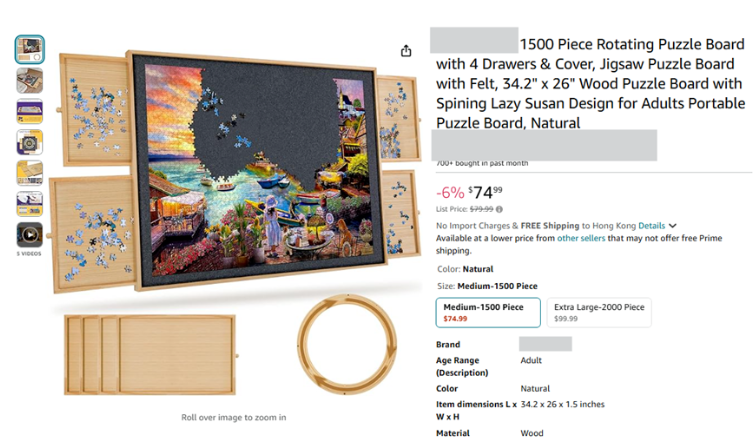Click the 5 VIDEOS label
Screen dimensions: 756x437
tap(29, 254)
